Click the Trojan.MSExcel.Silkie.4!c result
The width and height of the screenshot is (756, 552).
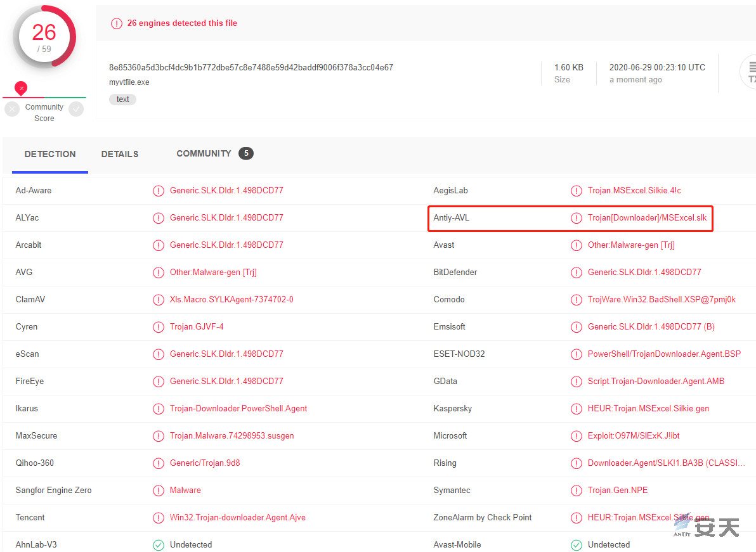coord(634,190)
